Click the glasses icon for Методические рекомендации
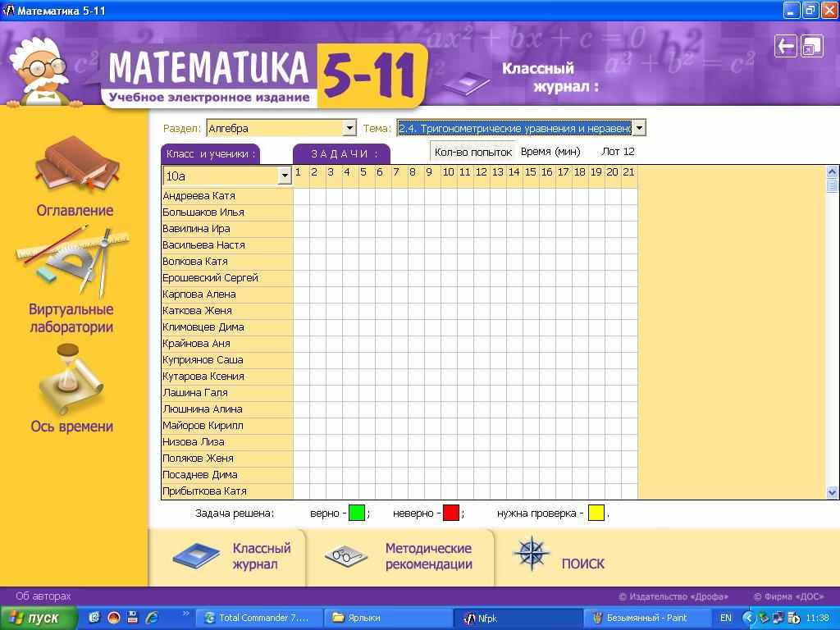This screenshot has width=840, height=630. click(x=346, y=555)
